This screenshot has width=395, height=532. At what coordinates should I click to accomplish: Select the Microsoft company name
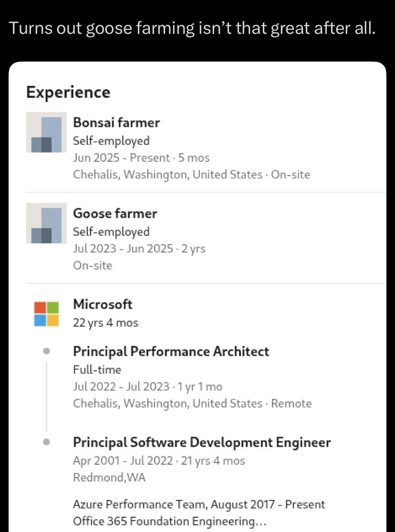tap(103, 304)
